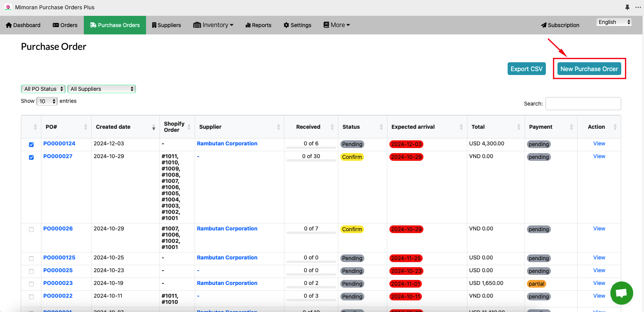The height and width of the screenshot is (312, 644).
Task: Open purchase order PO0000022
Action: [x=58, y=296]
